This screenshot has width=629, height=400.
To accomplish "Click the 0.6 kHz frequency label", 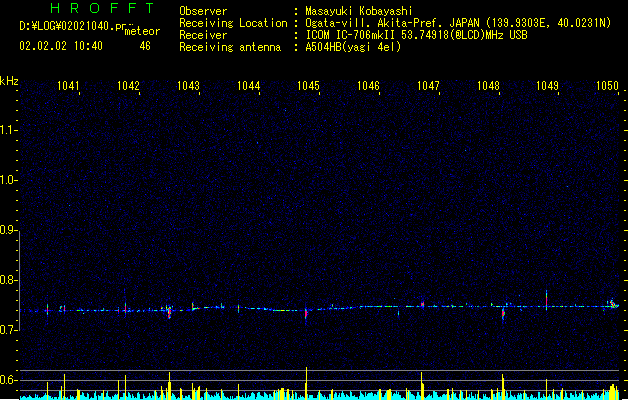I will point(8,380).
